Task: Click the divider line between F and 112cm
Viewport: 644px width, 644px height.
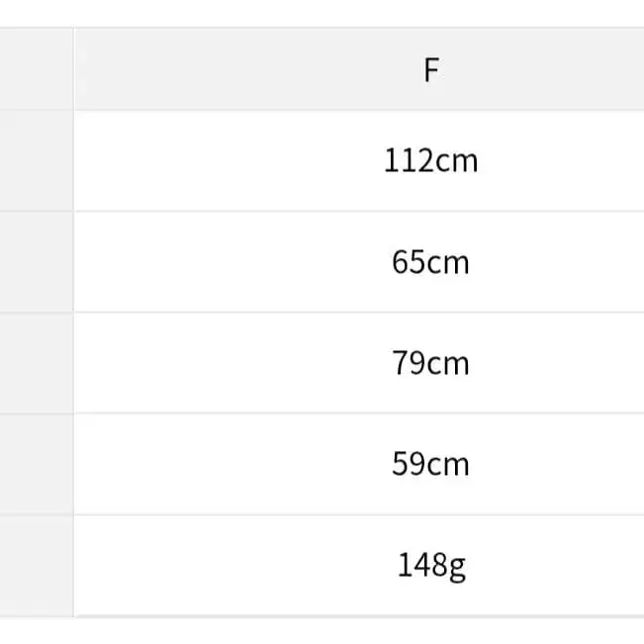Action: [358, 110]
